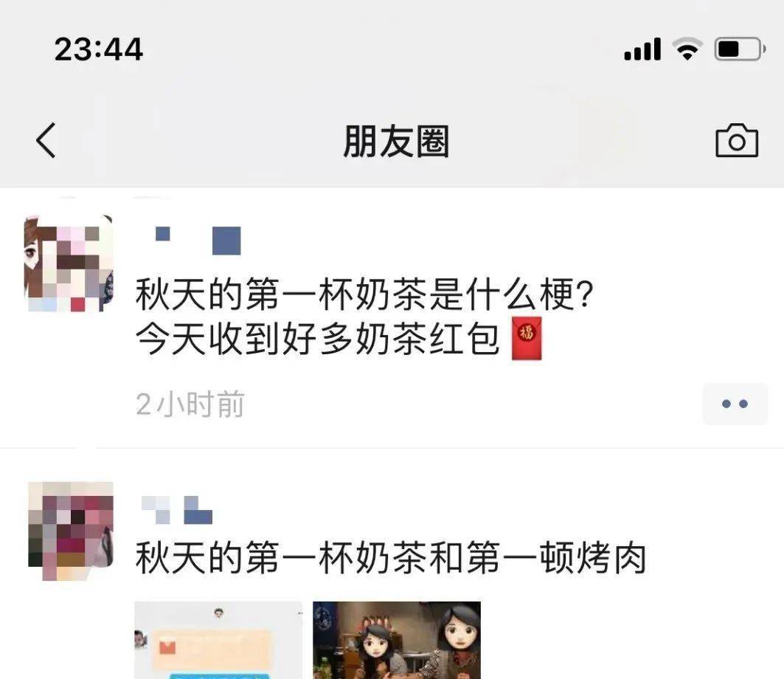
Task: Tap the back arrow in header
Action: [x=46, y=141]
